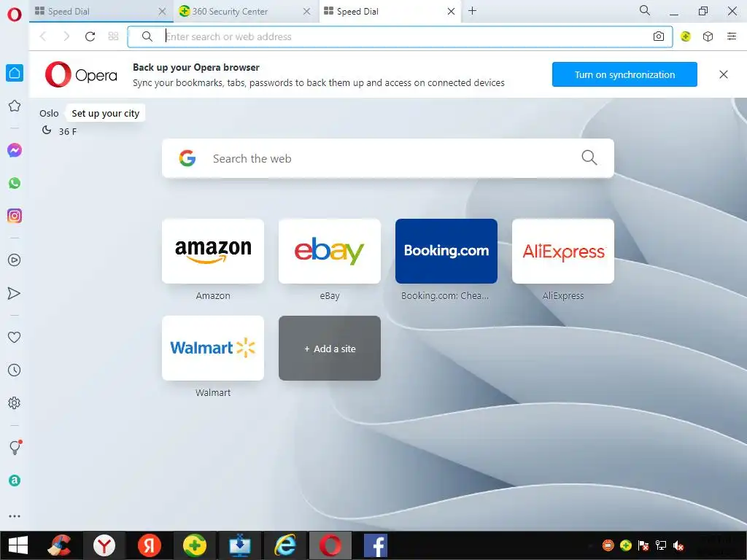747x560 pixels.
Task: Turn on synchronization
Action: tap(624, 74)
